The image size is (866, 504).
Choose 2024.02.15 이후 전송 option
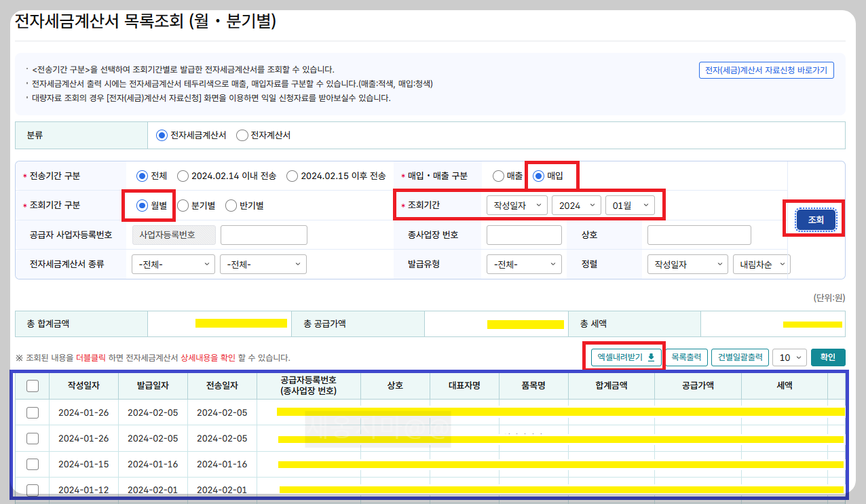pos(293,175)
